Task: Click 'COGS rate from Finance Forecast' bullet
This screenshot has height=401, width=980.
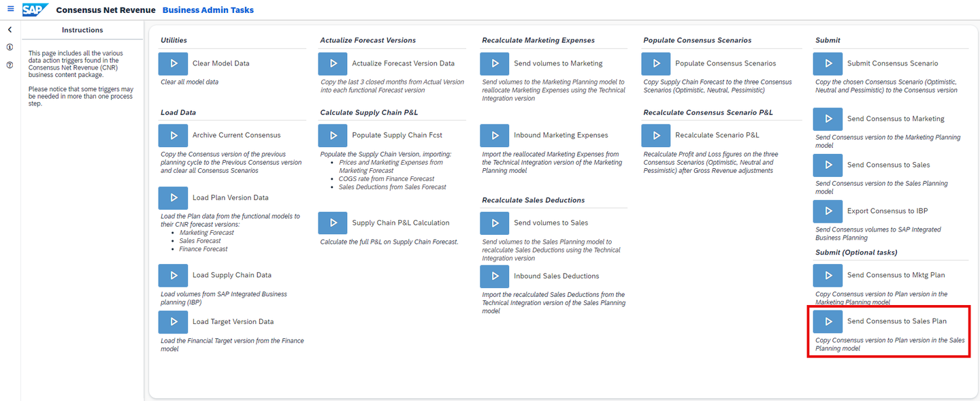Action: tap(387, 179)
